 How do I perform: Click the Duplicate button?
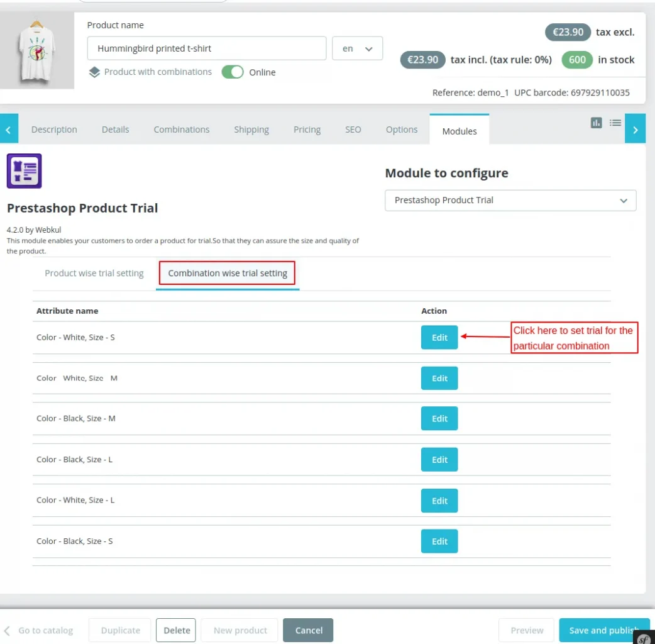tap(120, 630)
